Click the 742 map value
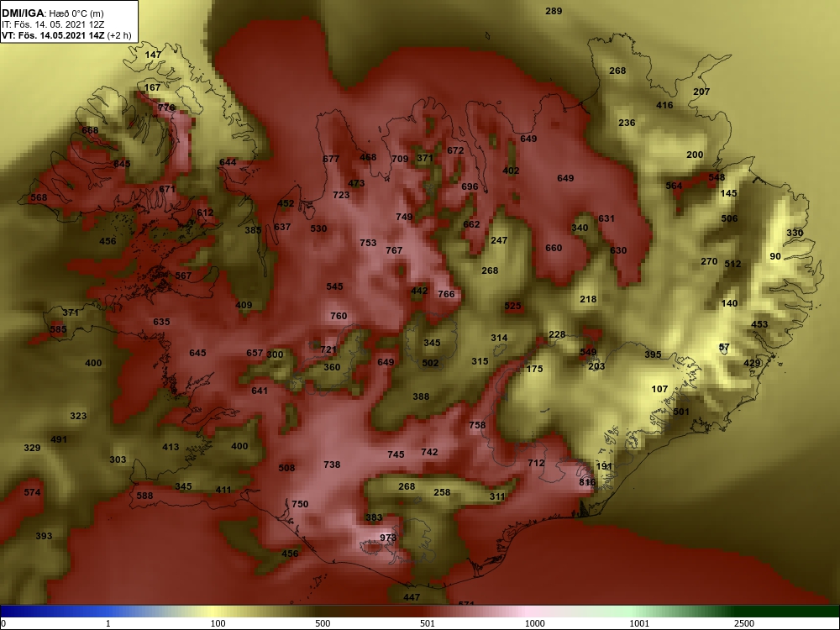The width and height of the screenshot is (840, 630). coord(429,452)
